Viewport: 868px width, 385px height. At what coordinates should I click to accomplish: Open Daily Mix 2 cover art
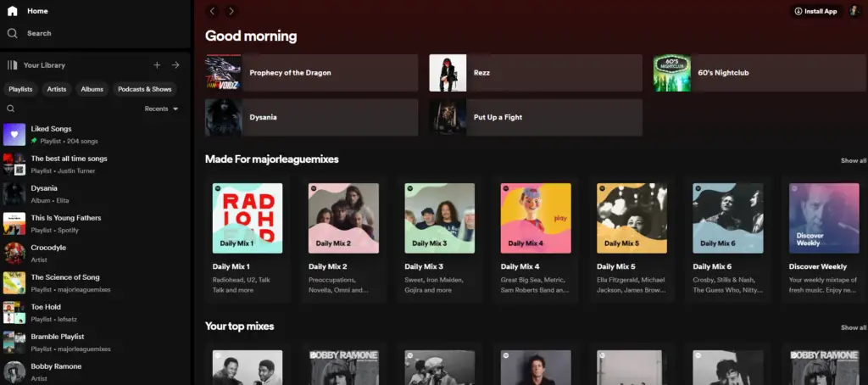pyautogui.click(x=344, y=218)
